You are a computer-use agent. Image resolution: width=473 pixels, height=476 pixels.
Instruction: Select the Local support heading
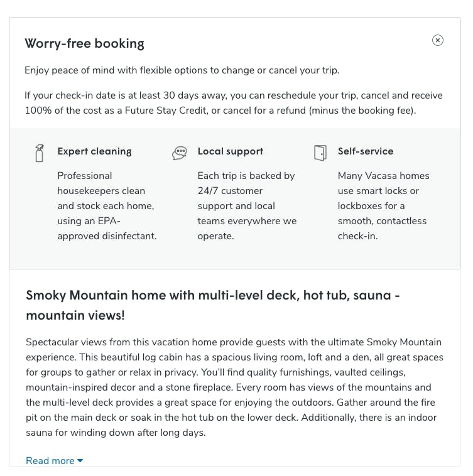[231, 151]
